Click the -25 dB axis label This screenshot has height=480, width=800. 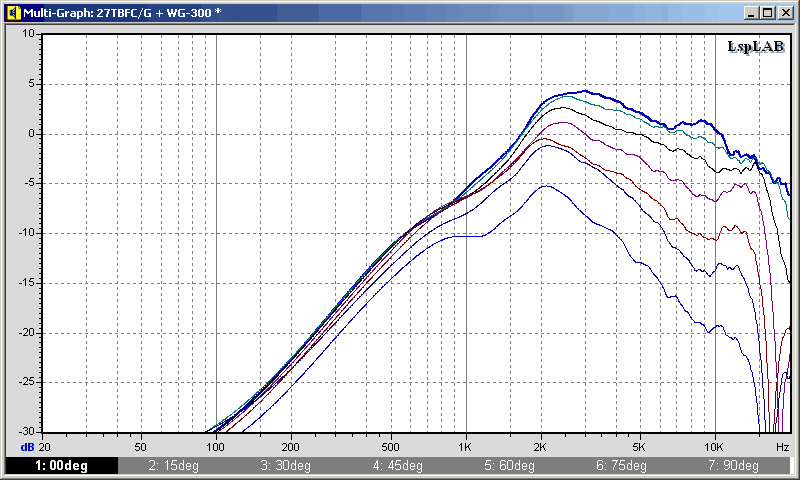coord(27,382)
